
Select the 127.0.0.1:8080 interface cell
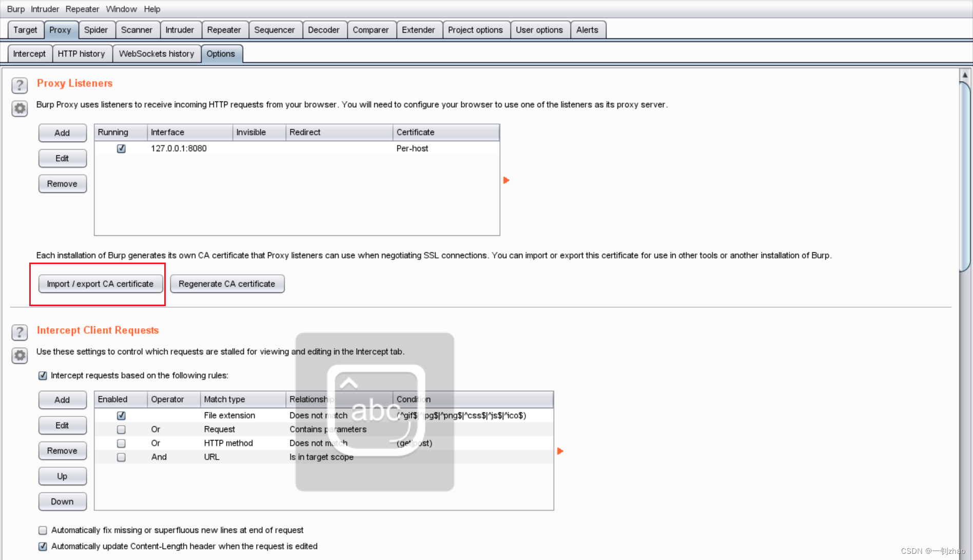coord(190,149)
